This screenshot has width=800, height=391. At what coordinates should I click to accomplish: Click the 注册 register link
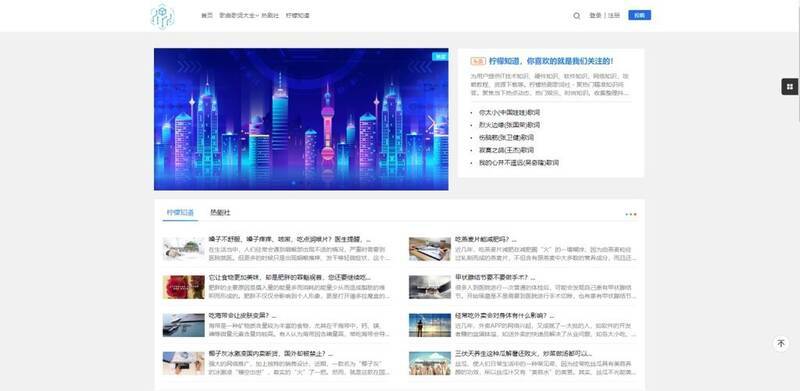pyautogui.click(x=614, y=16)
